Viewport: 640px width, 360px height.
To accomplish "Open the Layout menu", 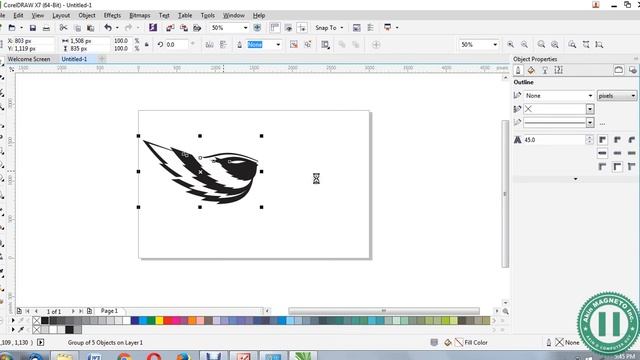I will click(x=61, y=15).
